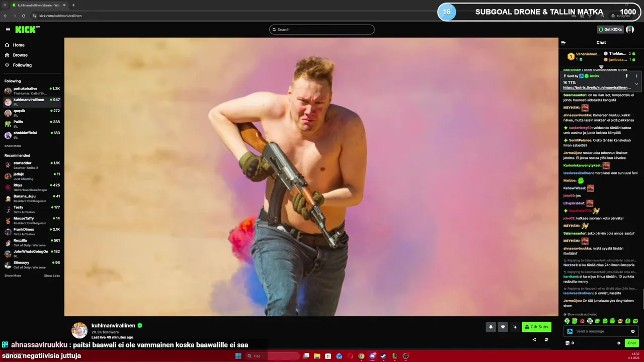644x362 pixels.
Task: Open pottukoiralive channel in Following list
Action: click(x=32, y=90)
